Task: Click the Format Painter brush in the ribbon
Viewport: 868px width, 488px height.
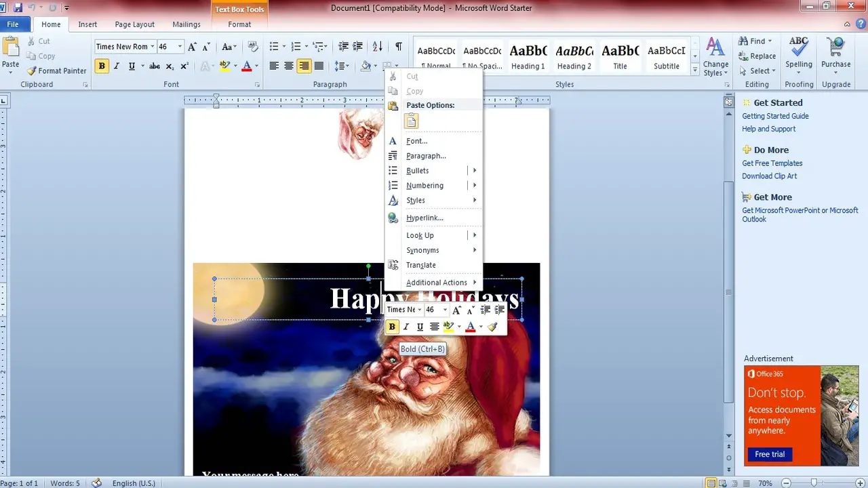Action: pyautogui.click(x=32, y=70)
